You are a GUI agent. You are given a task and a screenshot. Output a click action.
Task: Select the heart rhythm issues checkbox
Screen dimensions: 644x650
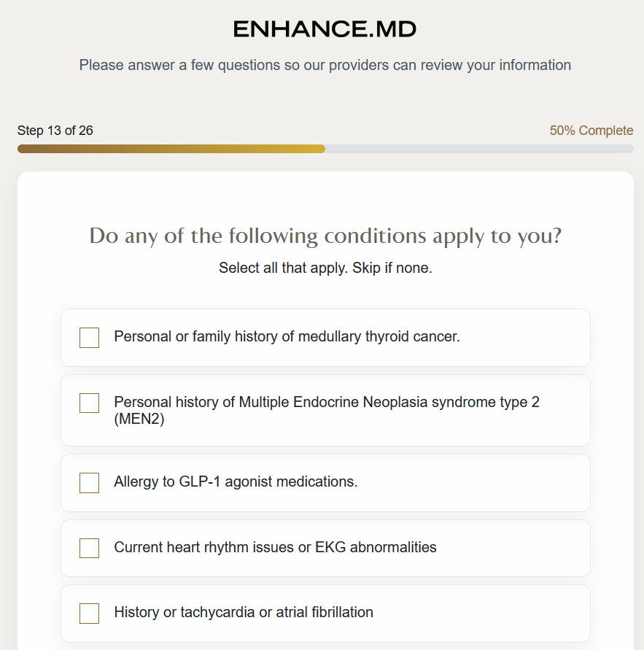(x=89, y=548)
